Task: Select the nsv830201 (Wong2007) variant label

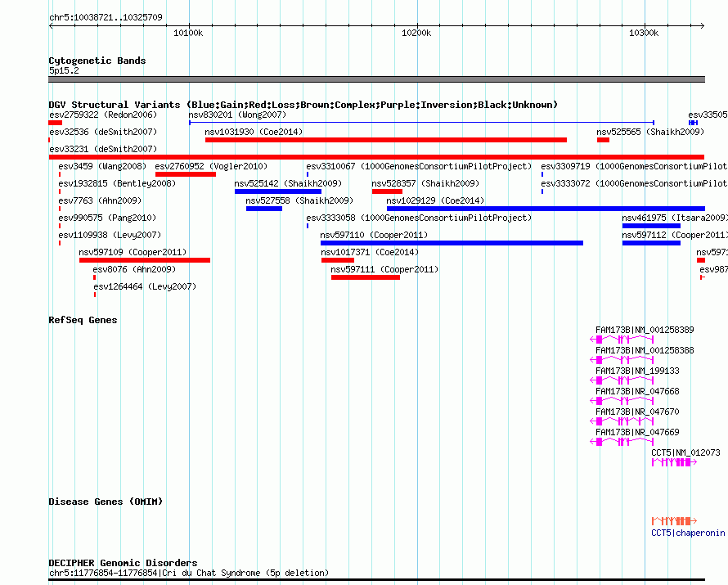Action: (x=237, y=115)
